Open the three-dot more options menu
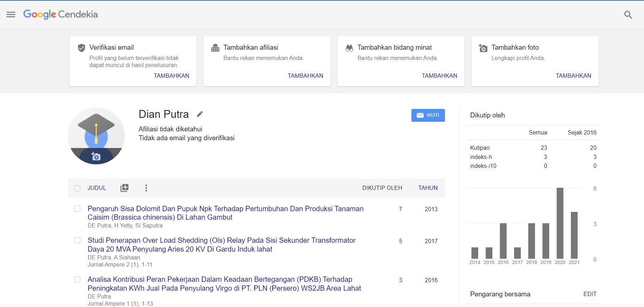Viewport: 644px width, 307px height. 146,188
